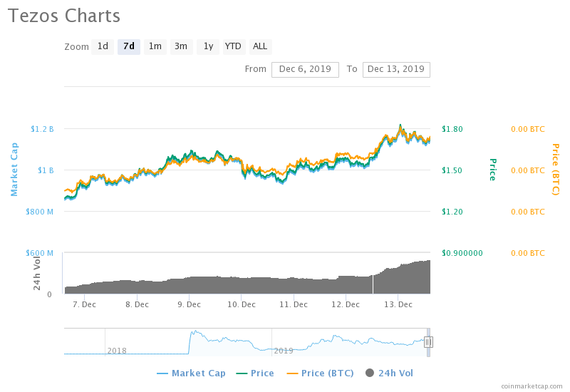Open coinmarketcap.com credit link
The image size is (570, 392).
[531, 386]
